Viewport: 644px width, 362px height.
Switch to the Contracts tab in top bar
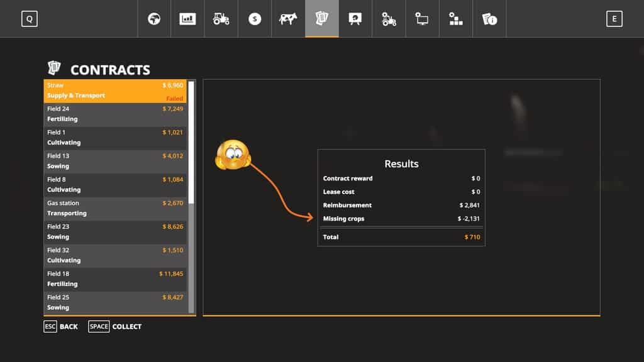(x=322, y=19)
